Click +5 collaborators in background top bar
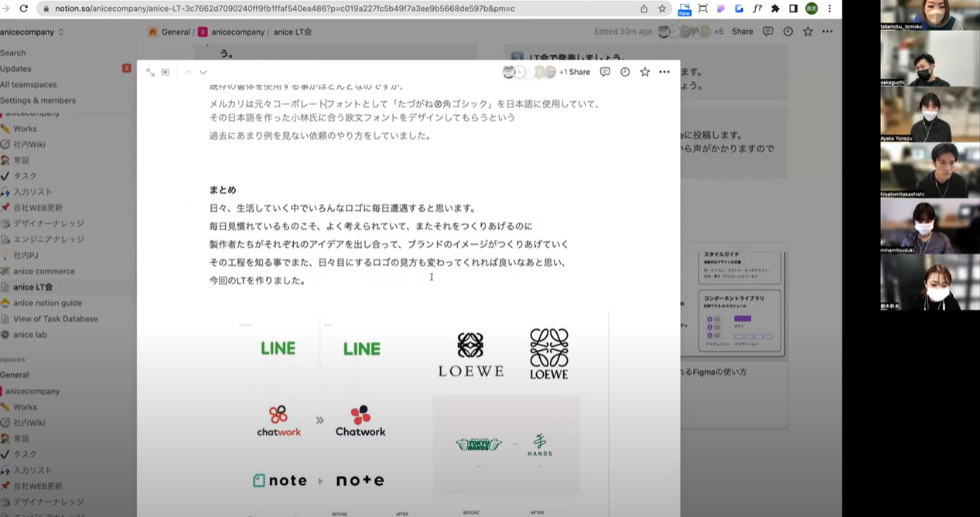Viewport: 980px width, 517px height. coord(719,32)
